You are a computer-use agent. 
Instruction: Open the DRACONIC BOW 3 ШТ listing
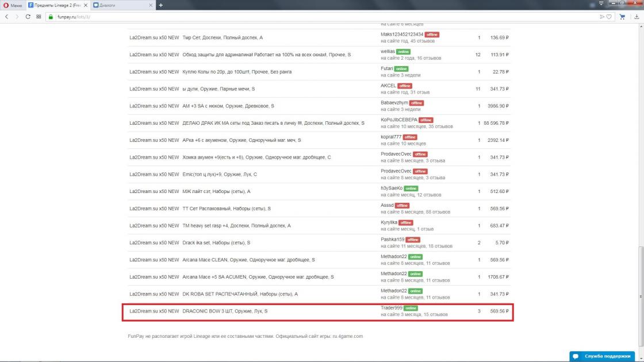pos(224,311)
